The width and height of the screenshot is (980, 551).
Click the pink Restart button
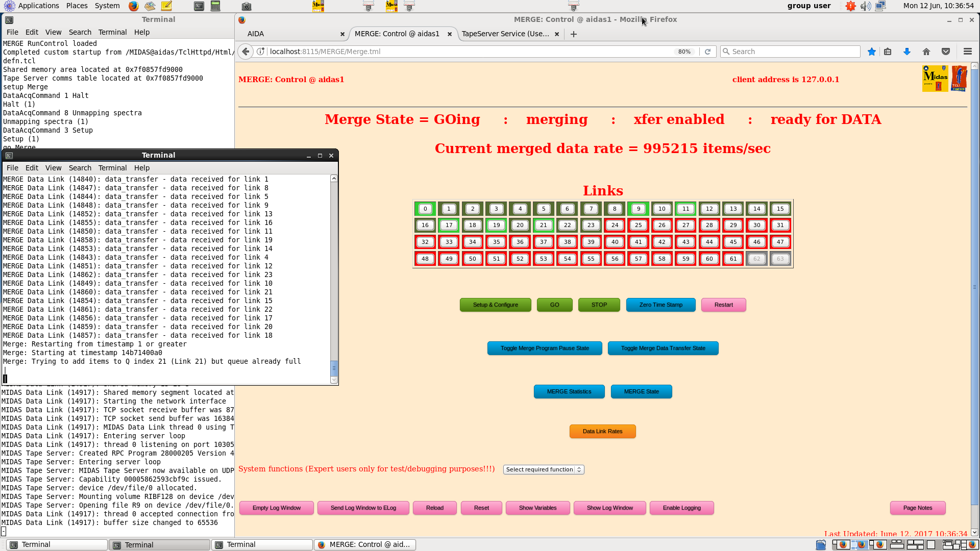[723, 305]
